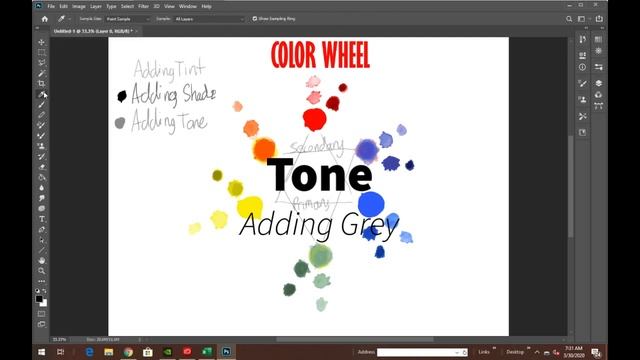Select the Horizontal Type tool
Image resolution: width=640 pixels, height=360 pixels.
pyautogui.click(x=42, y=219)
